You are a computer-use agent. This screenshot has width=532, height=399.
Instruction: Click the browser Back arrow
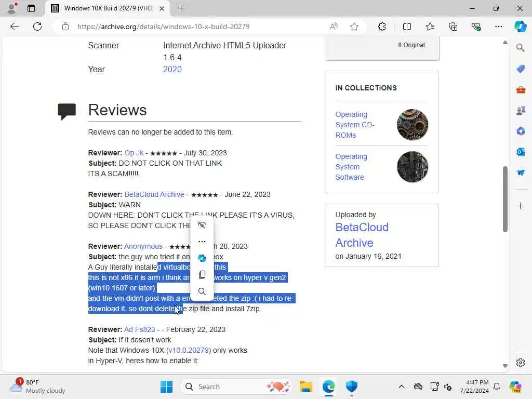(14, 26)
